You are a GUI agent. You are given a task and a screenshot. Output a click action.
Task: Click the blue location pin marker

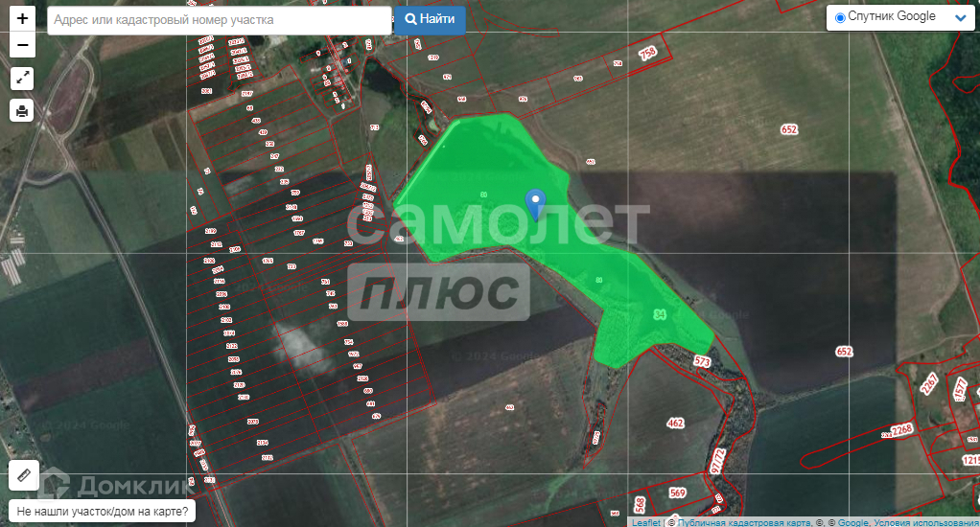[535, 205]
